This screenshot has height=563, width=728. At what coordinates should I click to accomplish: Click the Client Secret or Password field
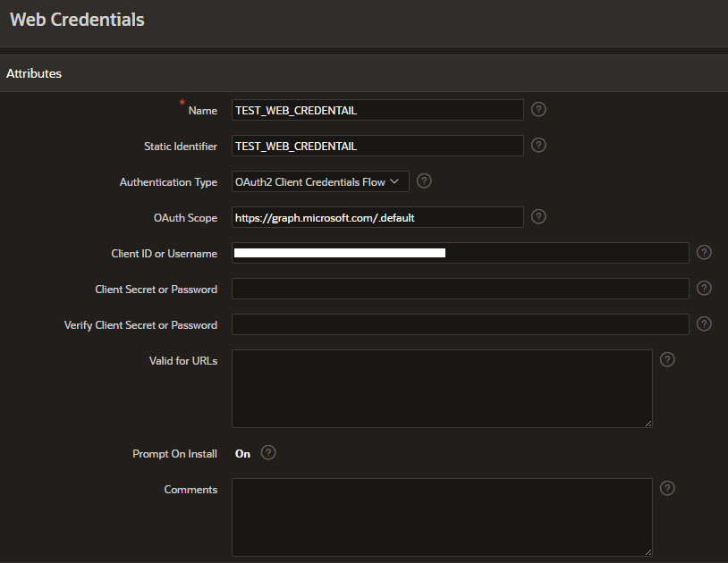click(460, 289)
